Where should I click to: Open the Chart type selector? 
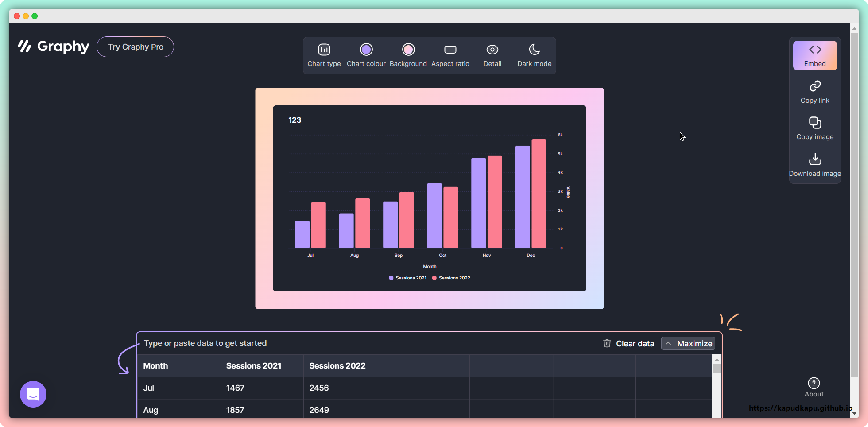(x=324, y=55)
